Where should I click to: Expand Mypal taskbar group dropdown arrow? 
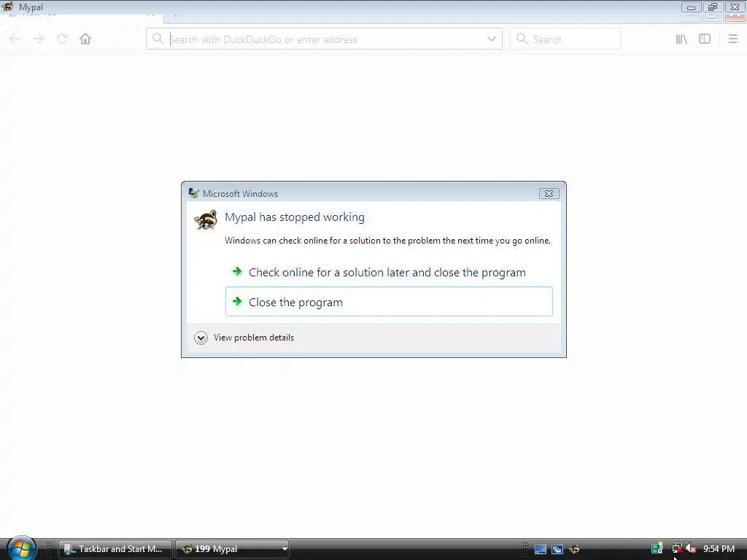285,549
